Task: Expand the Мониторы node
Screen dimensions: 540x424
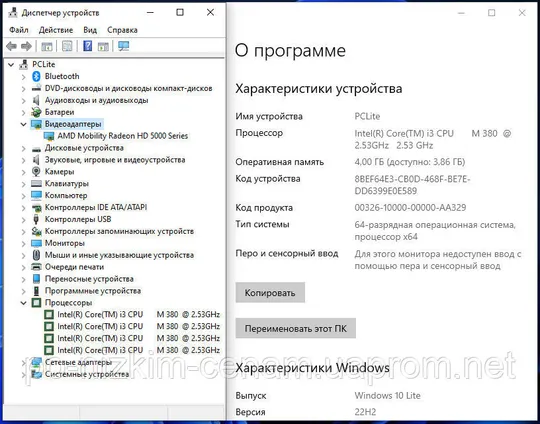Action: pos(23,244)
